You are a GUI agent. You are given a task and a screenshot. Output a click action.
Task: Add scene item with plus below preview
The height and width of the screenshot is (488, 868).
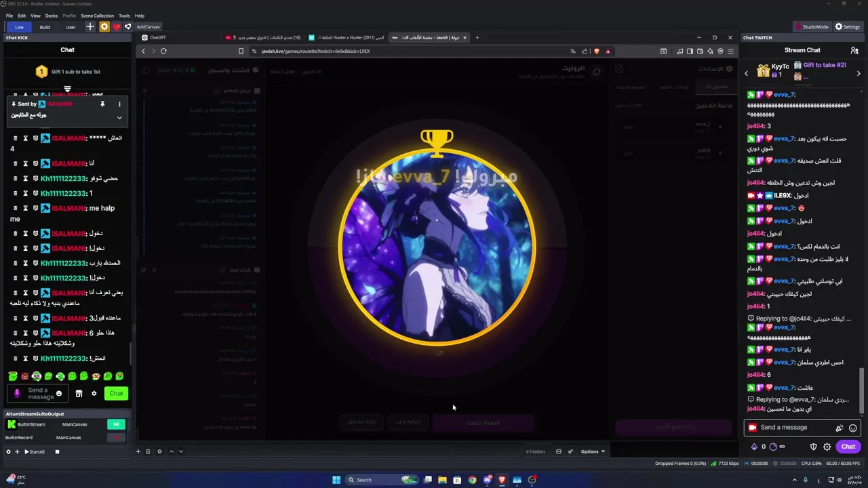click(138, 451)
